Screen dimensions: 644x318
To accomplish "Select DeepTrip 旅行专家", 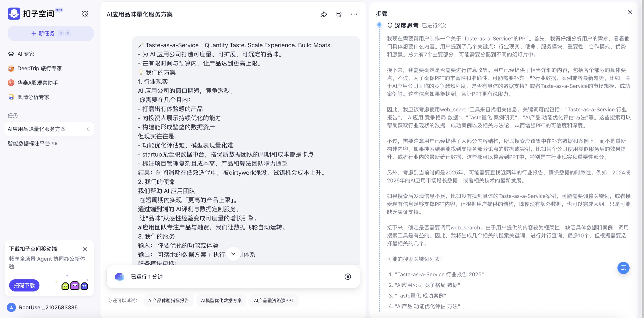I will point(39,68).
